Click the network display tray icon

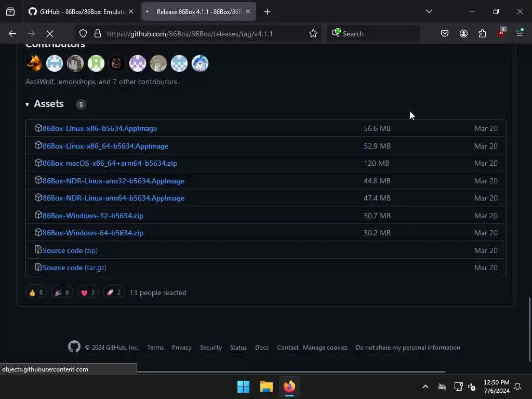pyautogui.click(x=458, y=387)
